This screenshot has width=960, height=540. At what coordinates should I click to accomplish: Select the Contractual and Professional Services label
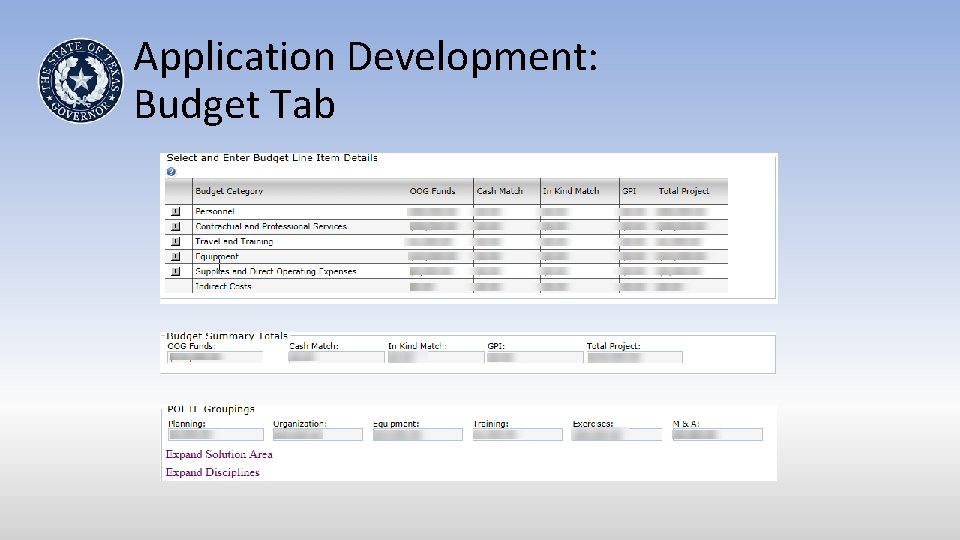click(x=271, y=227)
